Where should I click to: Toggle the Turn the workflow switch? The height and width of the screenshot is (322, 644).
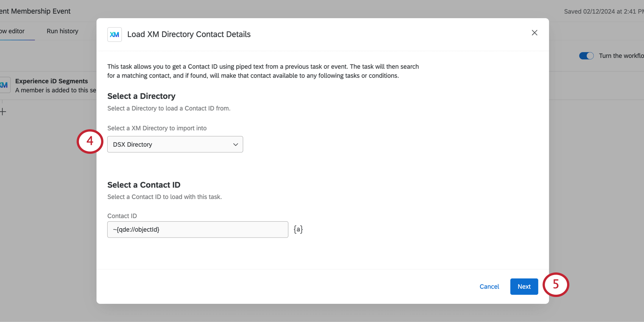[586, 56]
